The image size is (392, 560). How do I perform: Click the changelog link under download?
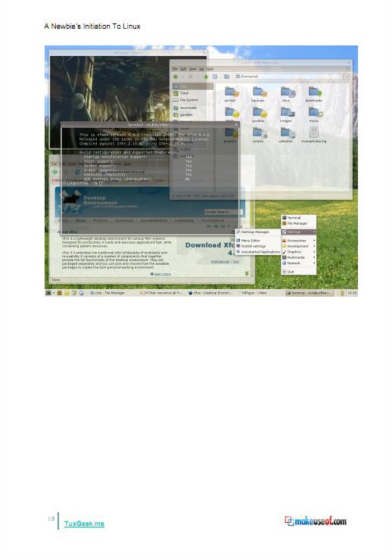coord(219,261)
